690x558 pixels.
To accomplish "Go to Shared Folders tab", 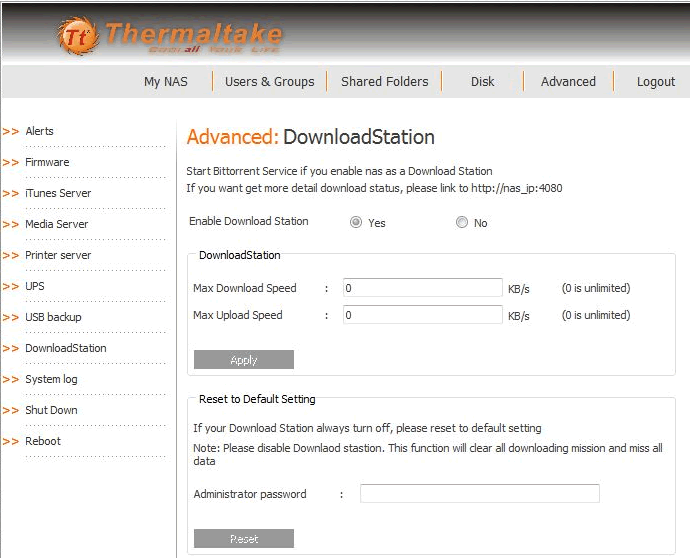I will click(385, 82).
